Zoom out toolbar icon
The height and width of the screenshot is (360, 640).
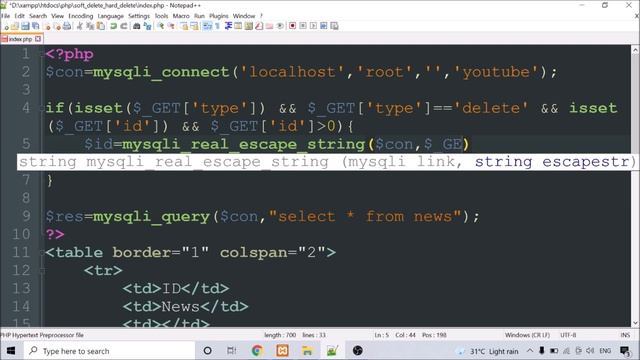171,26
